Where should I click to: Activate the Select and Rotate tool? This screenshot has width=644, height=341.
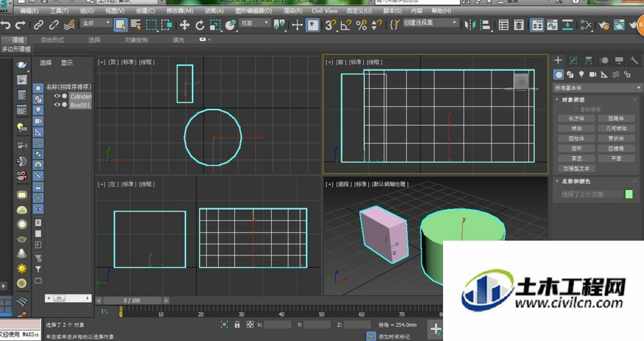[x=200, y=25]
